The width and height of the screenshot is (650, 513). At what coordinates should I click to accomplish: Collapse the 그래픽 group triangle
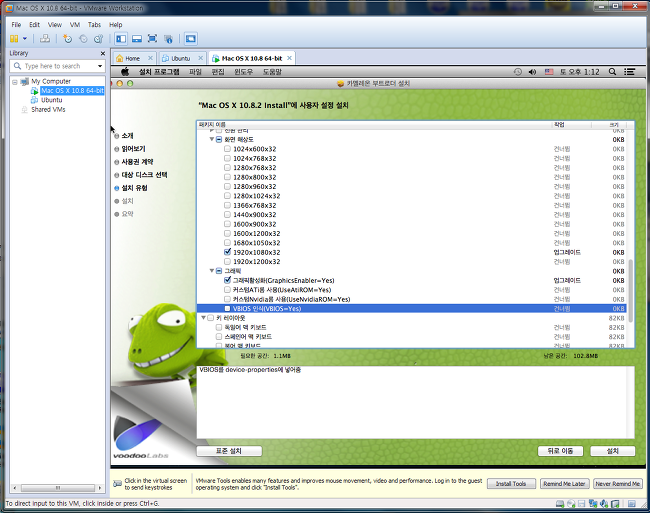tap(212, 271)
